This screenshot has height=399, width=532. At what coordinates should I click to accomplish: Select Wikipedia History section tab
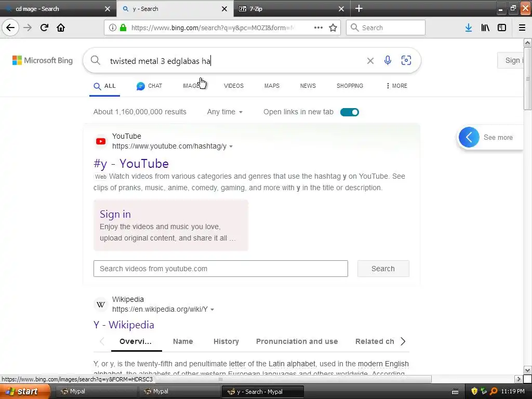[x=227, y=341]
